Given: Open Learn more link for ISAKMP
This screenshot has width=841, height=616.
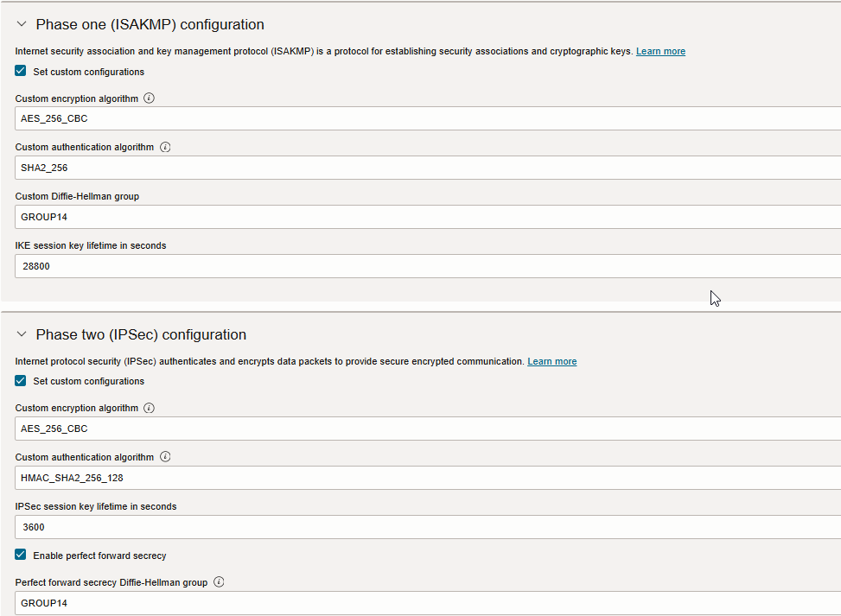Looking at the screenshot, I should [660, 52].
